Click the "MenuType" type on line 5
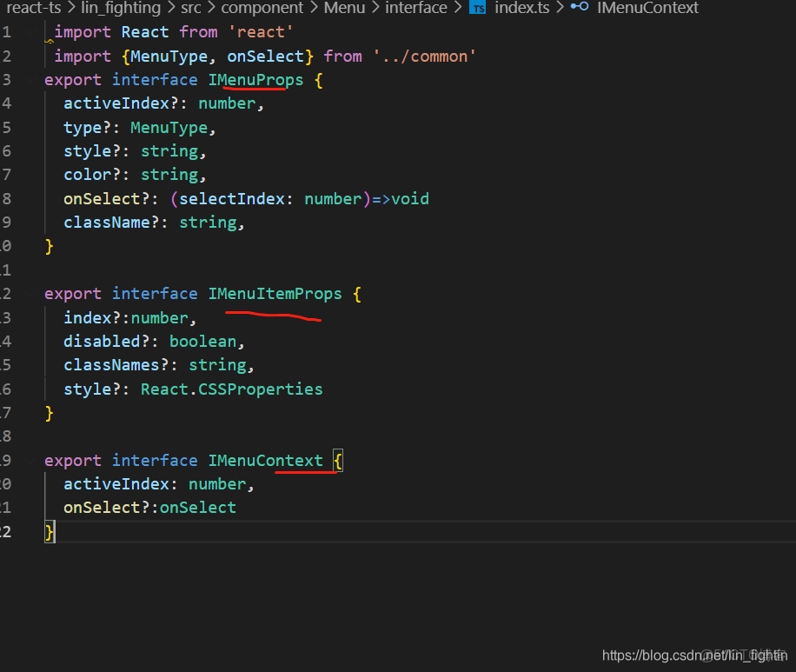 169,127
